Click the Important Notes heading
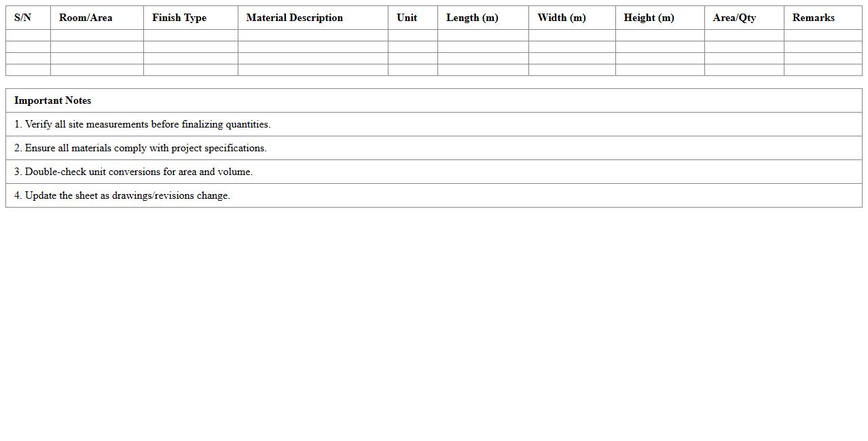868x441 pixels. [52, 100]
